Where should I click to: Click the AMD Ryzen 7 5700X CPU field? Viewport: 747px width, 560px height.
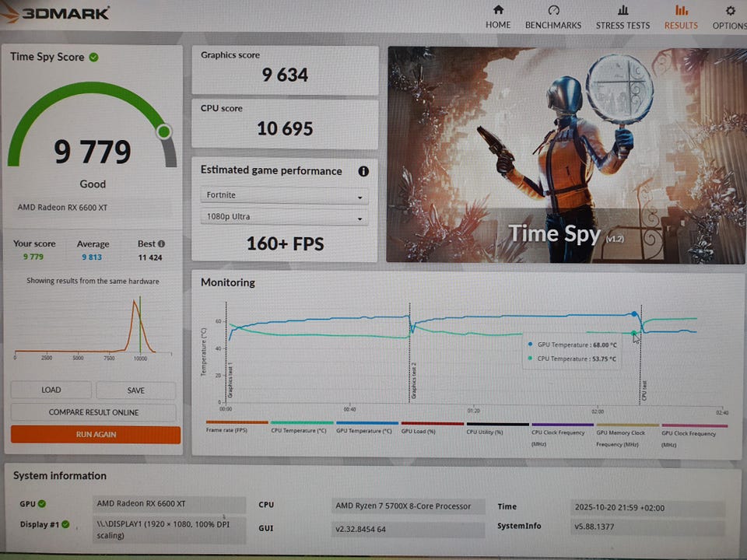409,506
